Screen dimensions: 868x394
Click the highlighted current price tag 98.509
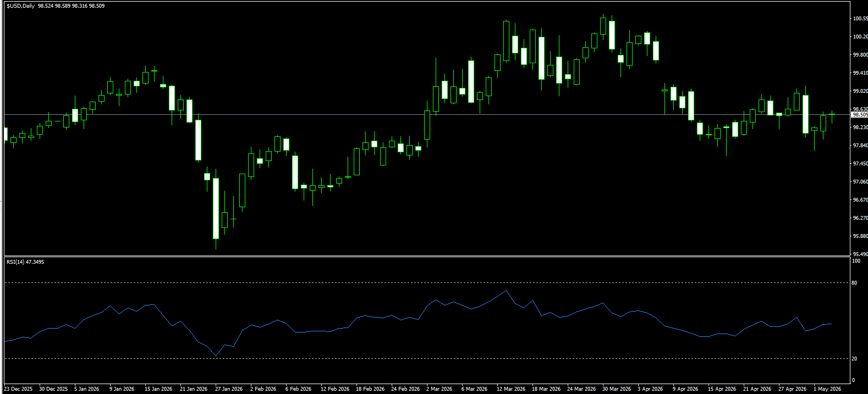tap(859, 115)
